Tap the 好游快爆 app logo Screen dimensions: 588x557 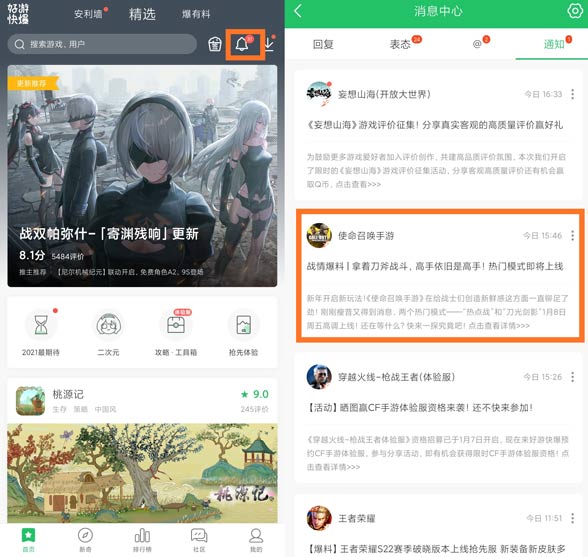coord(18,14)
